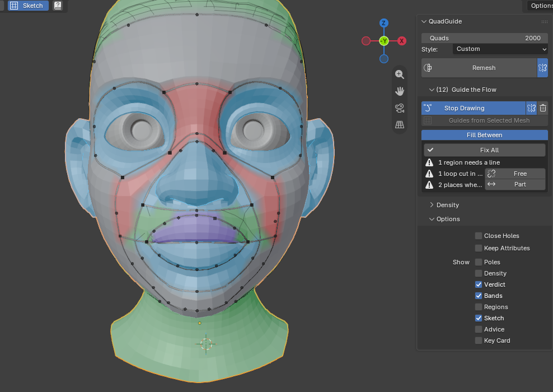Collapse the Guide the Flow section

tap(432, 90)
